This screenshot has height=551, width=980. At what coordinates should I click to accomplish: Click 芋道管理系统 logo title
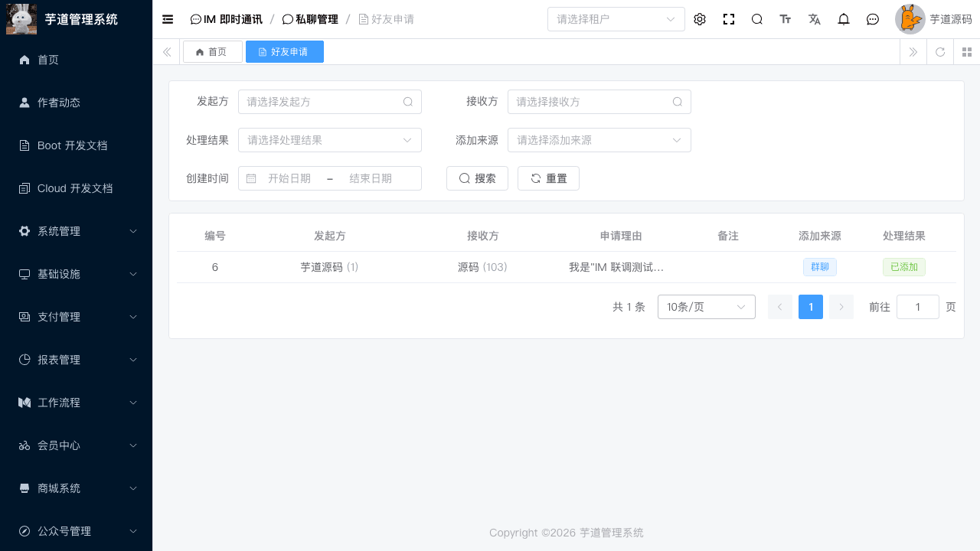tap(81, 19)
